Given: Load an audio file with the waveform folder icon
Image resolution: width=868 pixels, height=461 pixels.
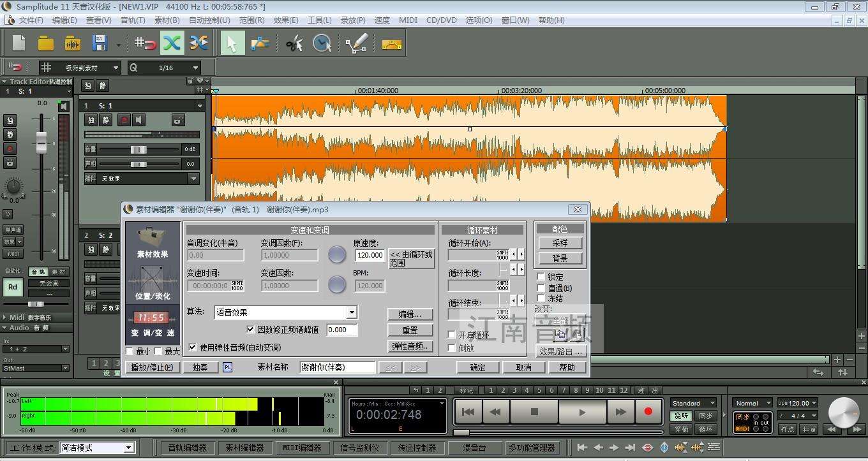Looking at the screenshot, I should 73,43.
